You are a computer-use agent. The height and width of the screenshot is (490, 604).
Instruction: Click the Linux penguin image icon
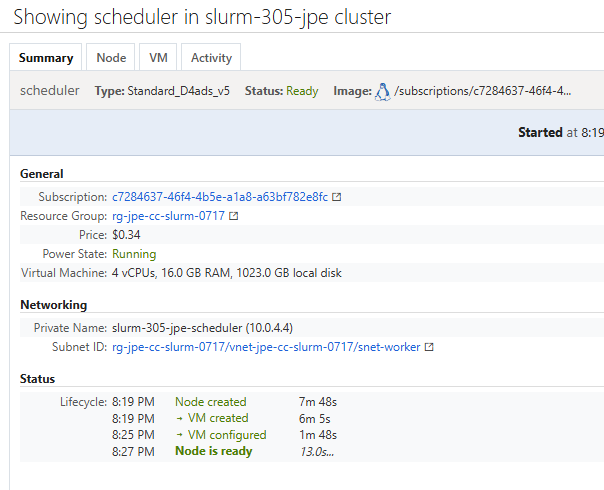(382, 91)
